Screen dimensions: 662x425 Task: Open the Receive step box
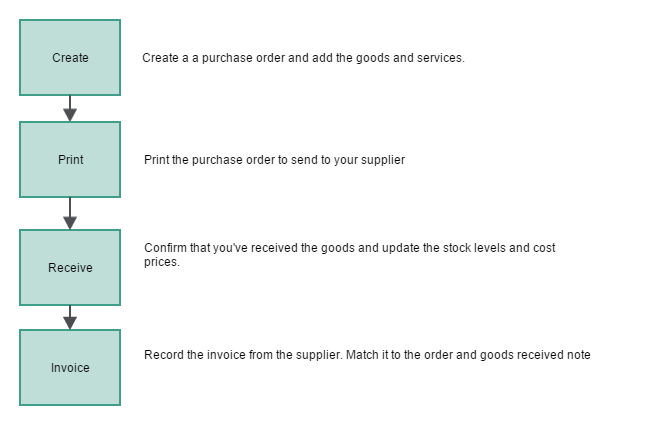click(x=70, y=268)
